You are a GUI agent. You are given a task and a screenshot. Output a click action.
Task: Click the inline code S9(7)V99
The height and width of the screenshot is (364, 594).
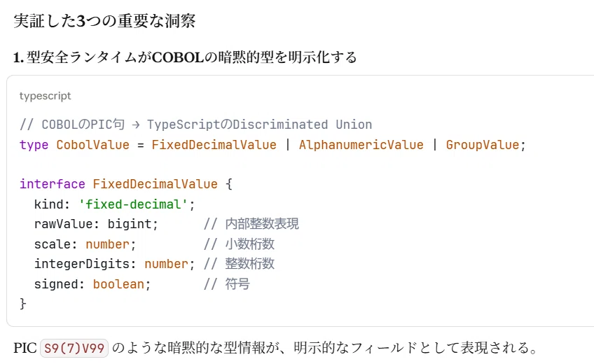[x=74, y=348]
